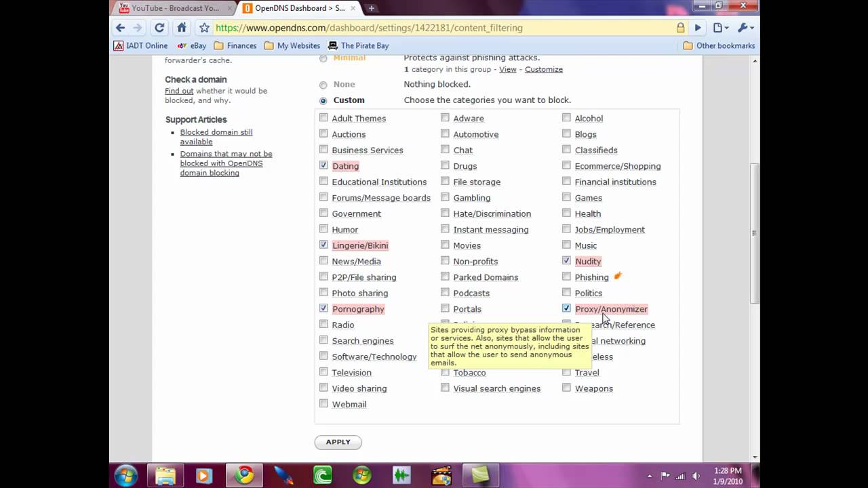Open the Action Center flag tray icon
This screenshot has width=868, height=488.
pyautogui.click(x=665, y=476)
